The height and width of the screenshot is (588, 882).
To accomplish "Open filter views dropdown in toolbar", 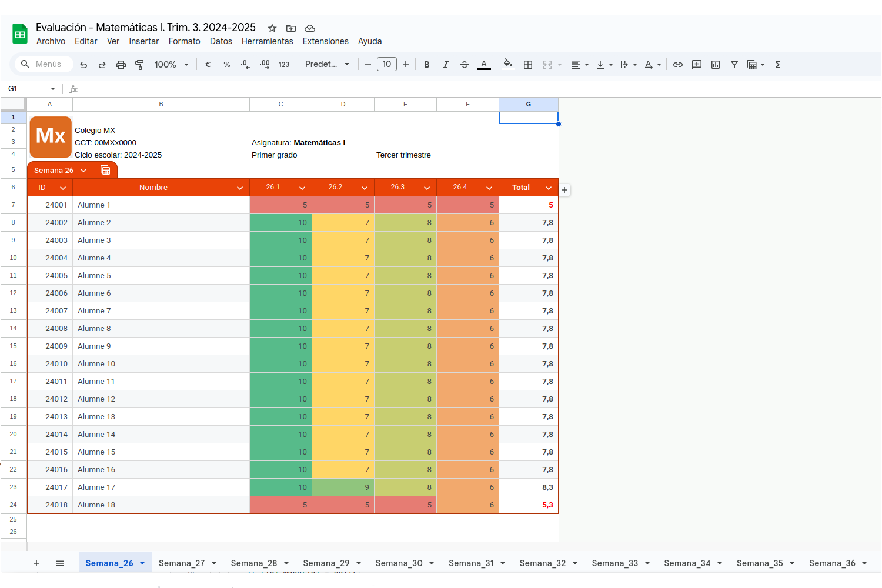I will tap(756, 65).
